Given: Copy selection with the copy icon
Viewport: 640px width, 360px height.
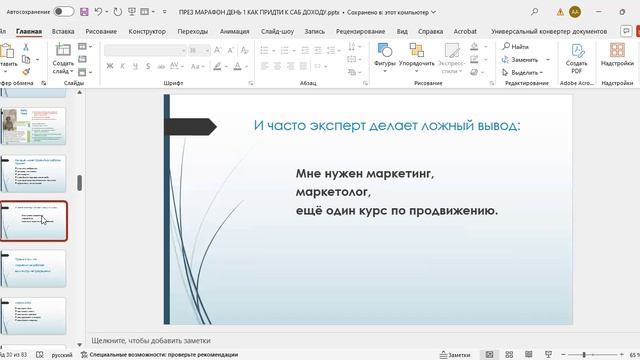Looking at the screenshot, I should coord(26,60).
